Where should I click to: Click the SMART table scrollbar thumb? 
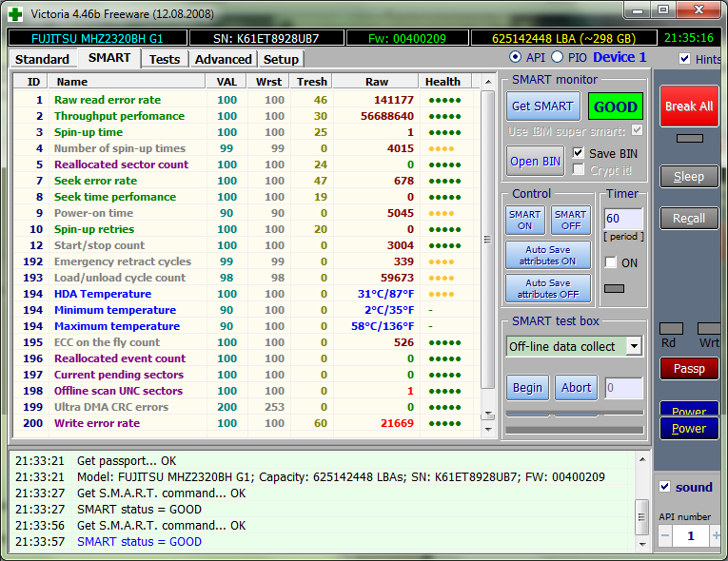487,240
